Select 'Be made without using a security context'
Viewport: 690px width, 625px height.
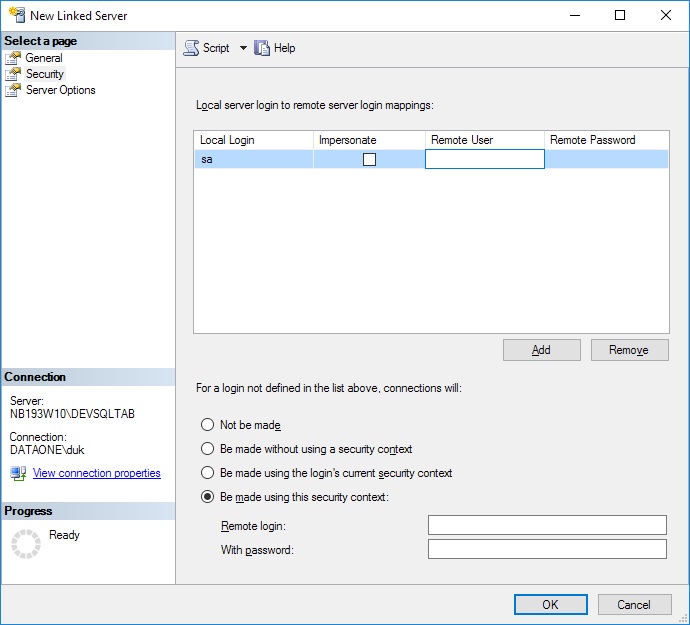[208, 449]
